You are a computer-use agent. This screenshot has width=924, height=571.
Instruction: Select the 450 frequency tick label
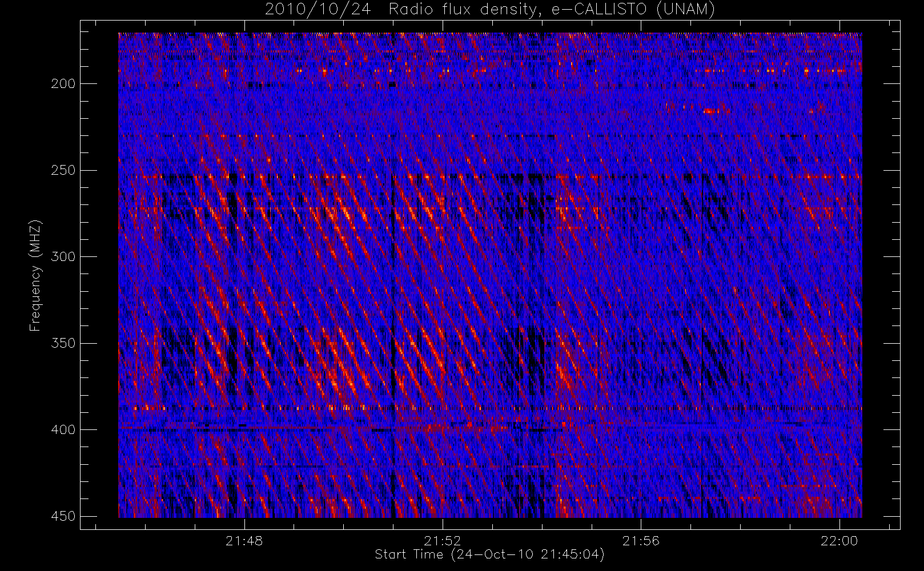[63, 516]
